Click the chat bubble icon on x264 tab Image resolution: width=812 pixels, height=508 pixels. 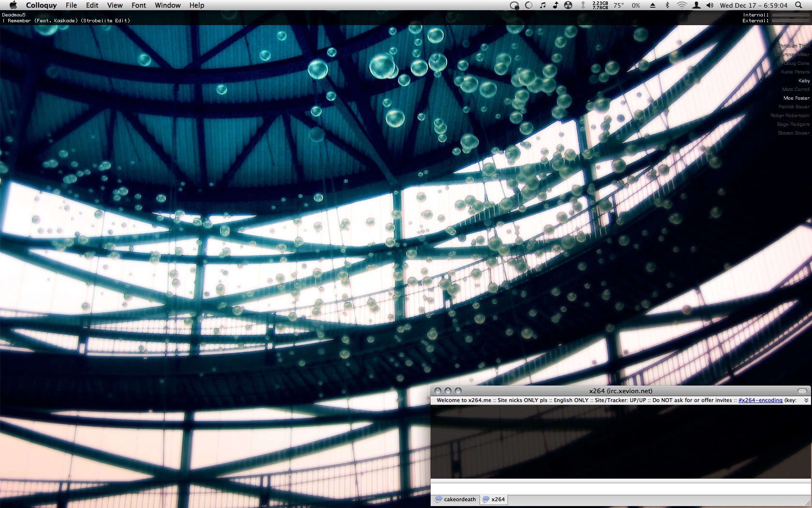pos(486,499)
